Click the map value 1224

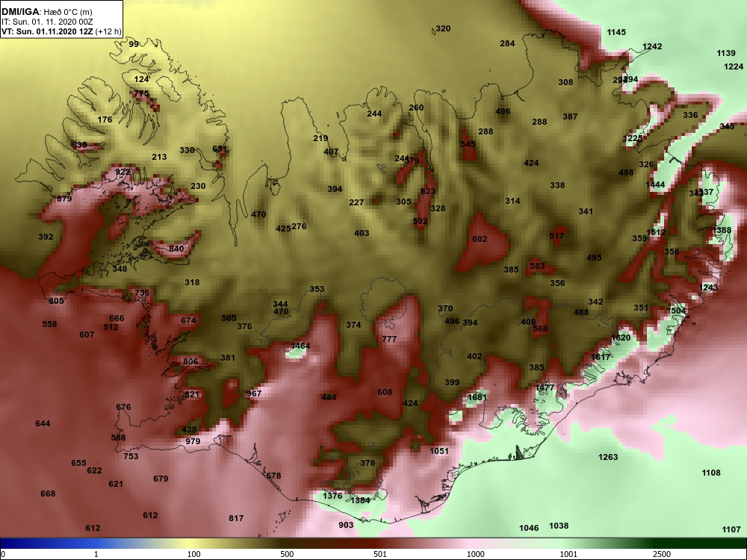tap(734, 66)
